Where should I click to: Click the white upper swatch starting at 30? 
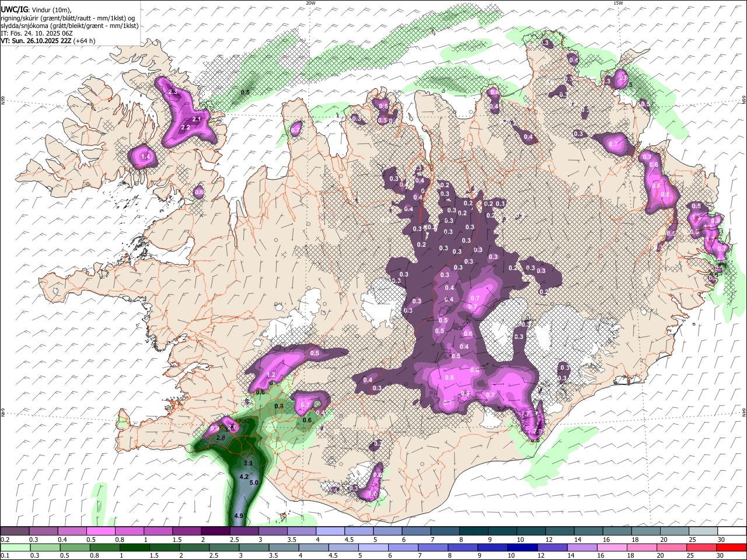pos(732,531)
